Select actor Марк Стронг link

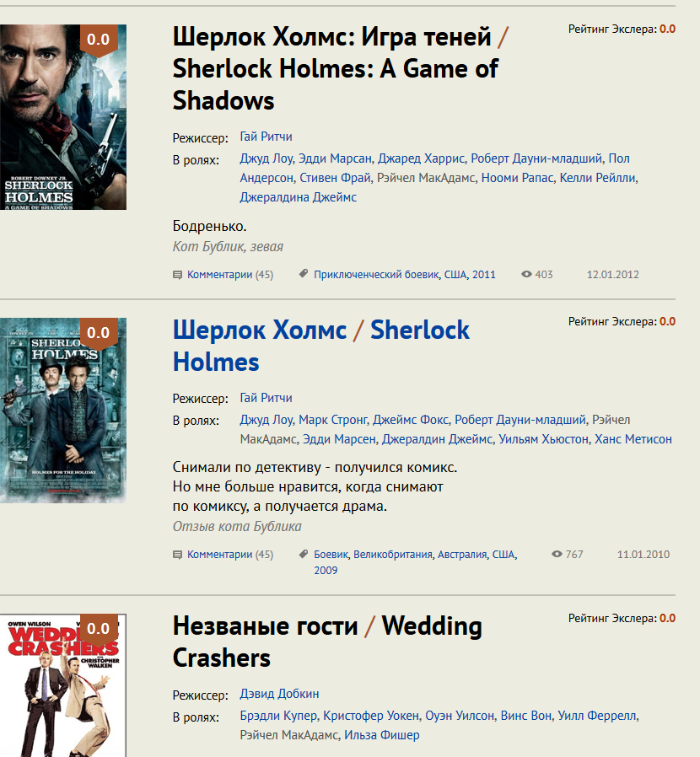point(332,420)
